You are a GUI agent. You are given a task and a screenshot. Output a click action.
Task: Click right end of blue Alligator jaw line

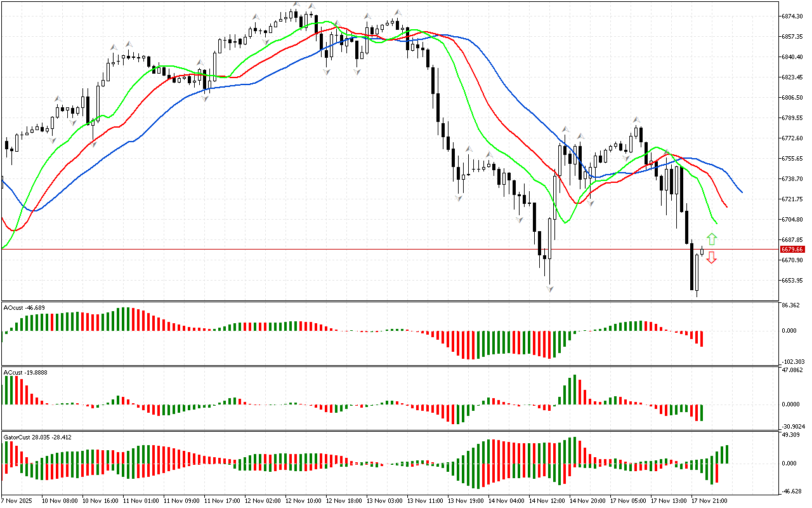point(742,191)
